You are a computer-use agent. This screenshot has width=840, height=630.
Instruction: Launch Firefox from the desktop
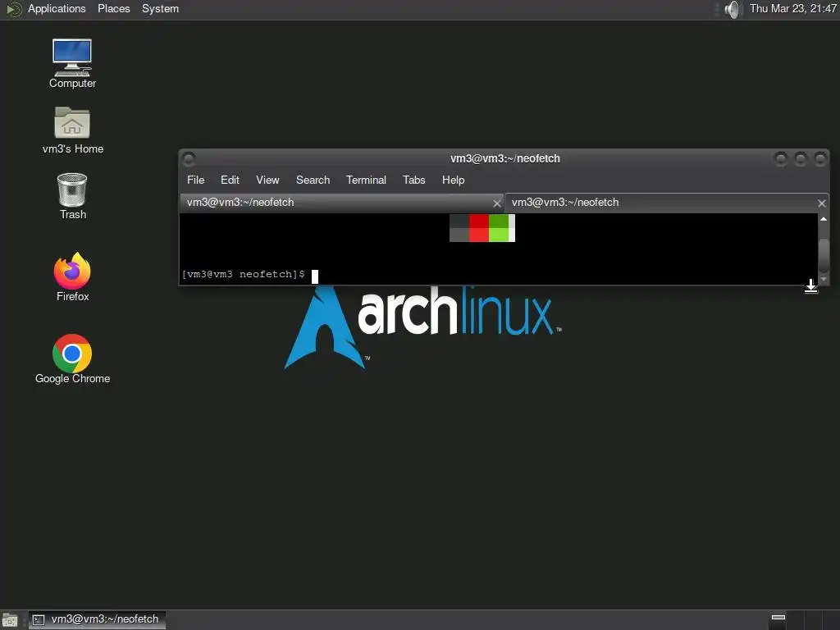[x=72, y=277]
